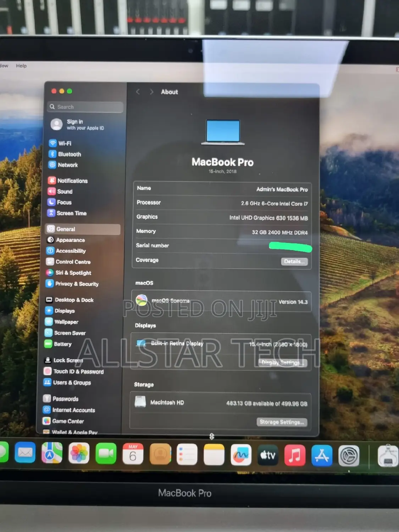Open Battery settings
The width and height of the screenshot is (399, 532).
[x=58, y=344]
